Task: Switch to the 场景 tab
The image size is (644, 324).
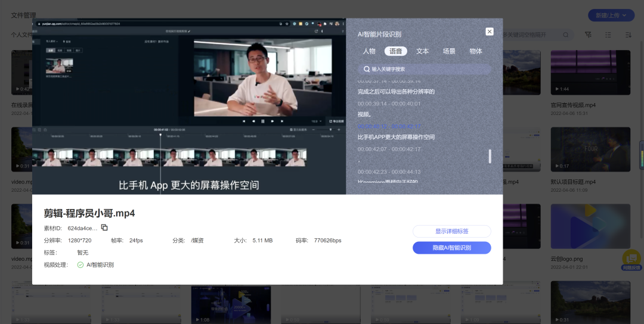Action: point(449,51)
